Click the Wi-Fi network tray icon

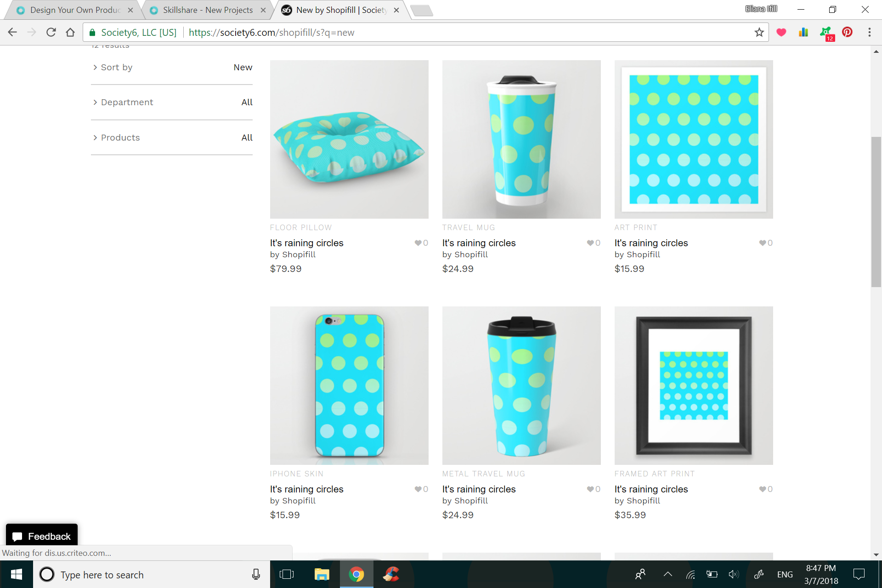(x=690, y=574)
